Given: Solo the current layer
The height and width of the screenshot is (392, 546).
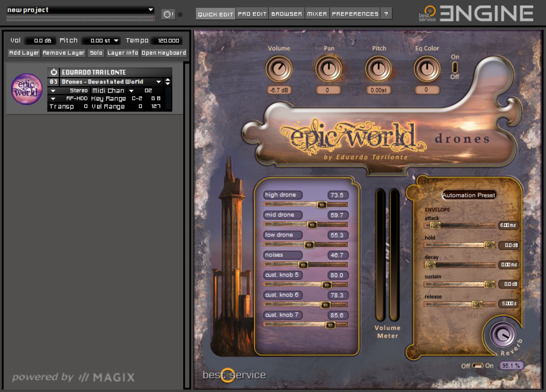Looking at the screenshot, I should 96,53.
